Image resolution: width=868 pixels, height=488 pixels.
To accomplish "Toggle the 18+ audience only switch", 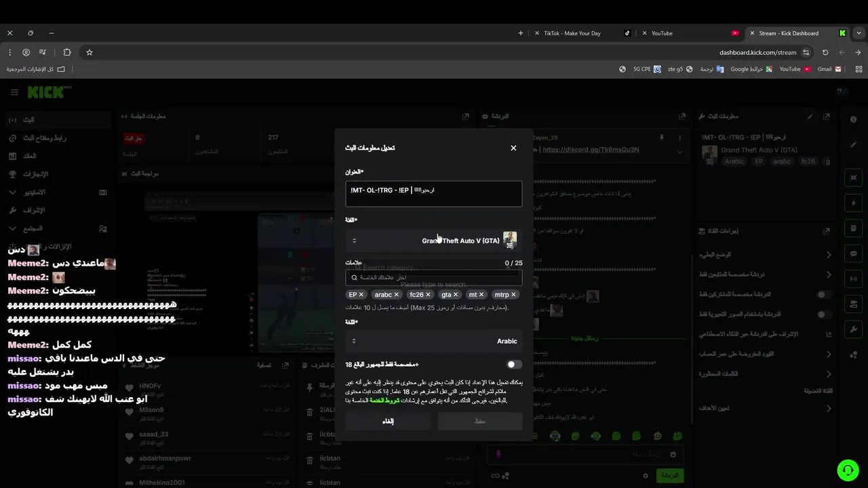I will (x=514, y=365).
